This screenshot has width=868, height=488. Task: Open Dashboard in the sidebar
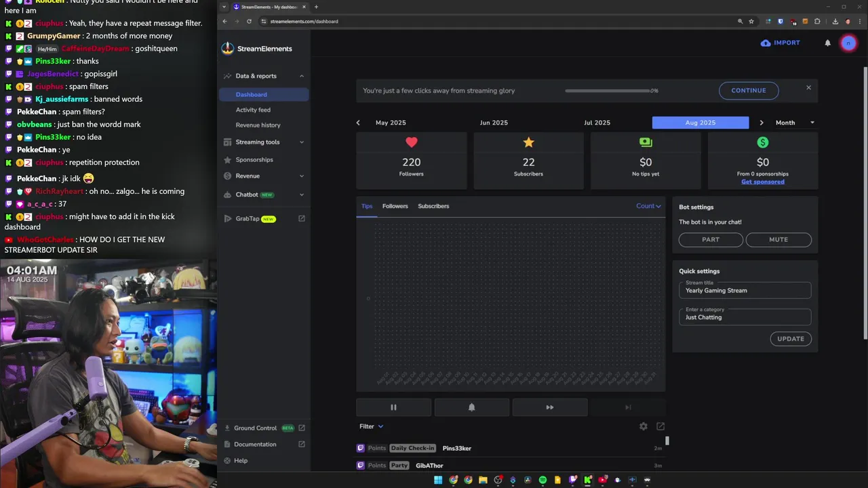tap(263, 95)
